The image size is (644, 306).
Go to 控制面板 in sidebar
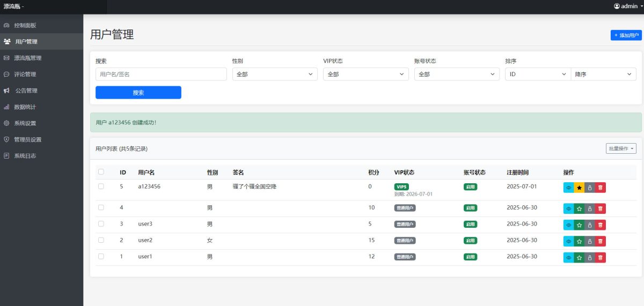[x=41, y=25]
